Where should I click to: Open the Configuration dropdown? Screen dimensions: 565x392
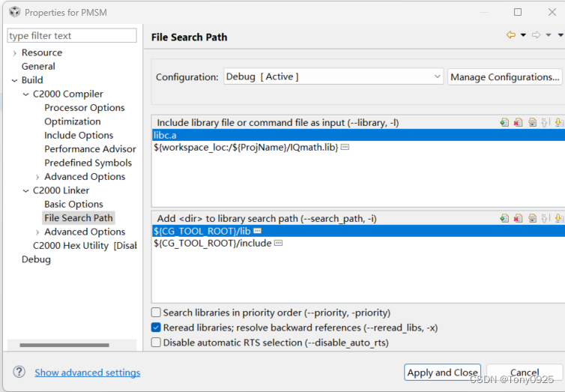click(x=333, y=76)
